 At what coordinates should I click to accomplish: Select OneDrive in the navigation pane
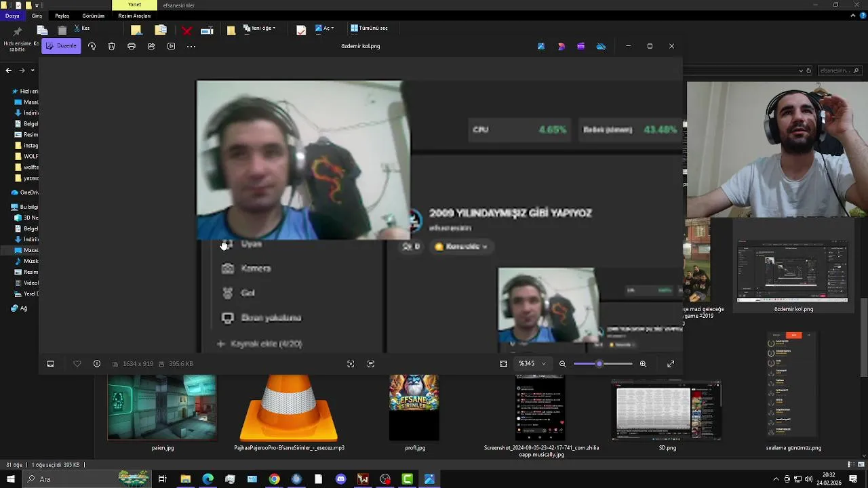(x=26, y=192)
